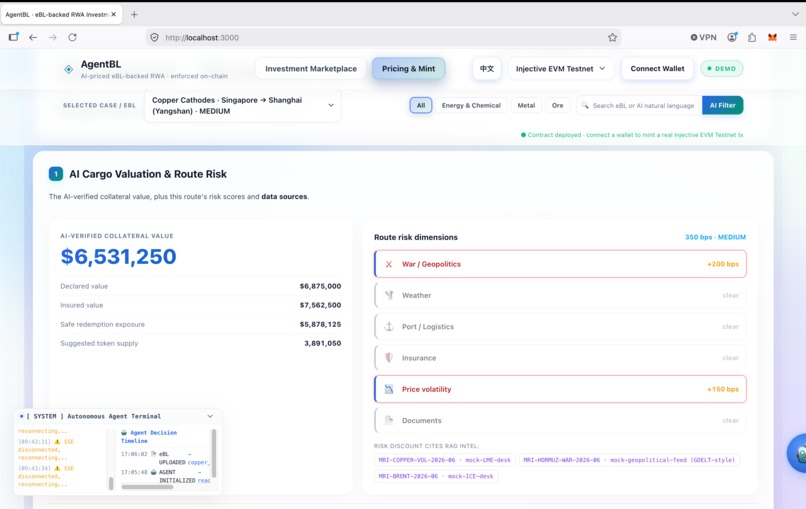Click the agent timeline vertical scrollbar

pyautogui.click(x=214, y=453)
